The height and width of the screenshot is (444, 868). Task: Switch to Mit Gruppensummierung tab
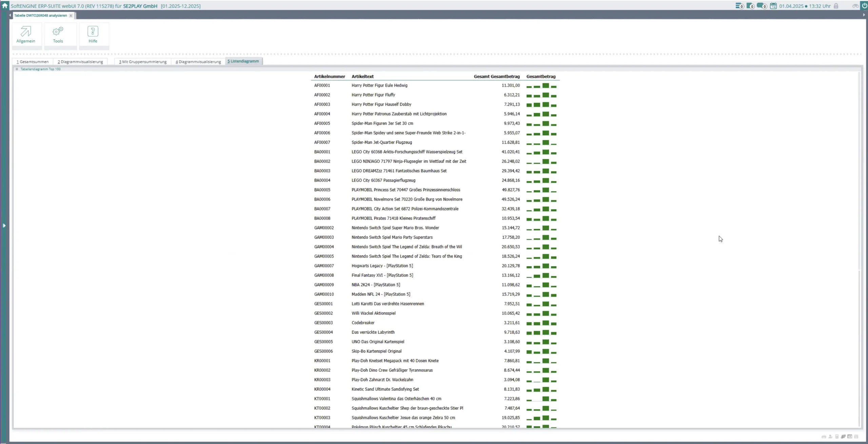click(143, 62)
